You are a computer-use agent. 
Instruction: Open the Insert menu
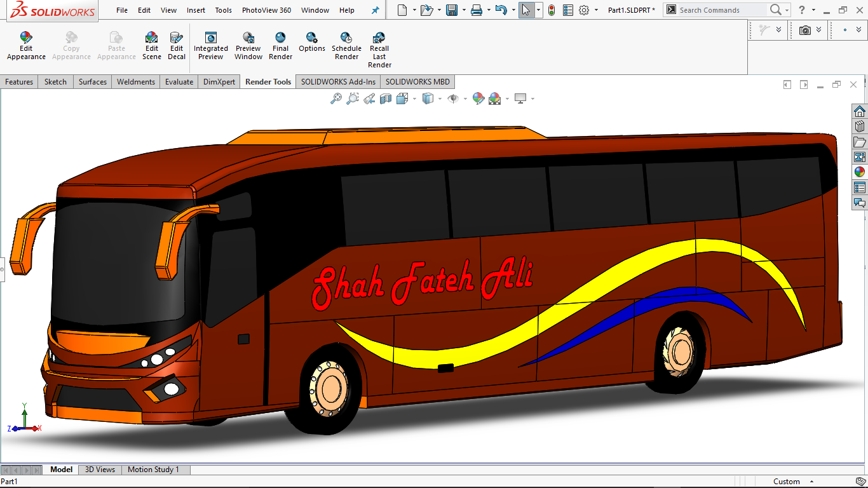(x=196, y=10)
